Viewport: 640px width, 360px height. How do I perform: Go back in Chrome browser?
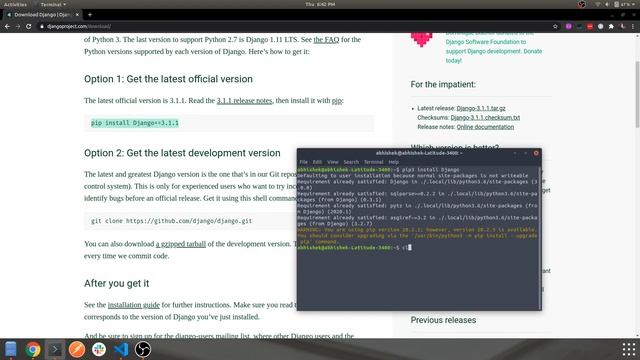coord(7,26)
